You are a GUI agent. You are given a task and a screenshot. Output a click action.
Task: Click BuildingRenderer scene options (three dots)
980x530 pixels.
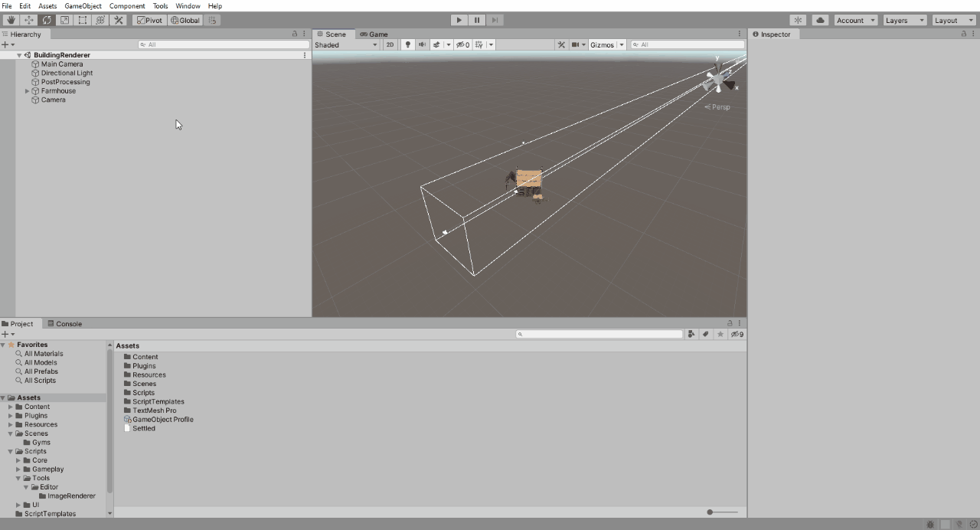coord(305,55)
